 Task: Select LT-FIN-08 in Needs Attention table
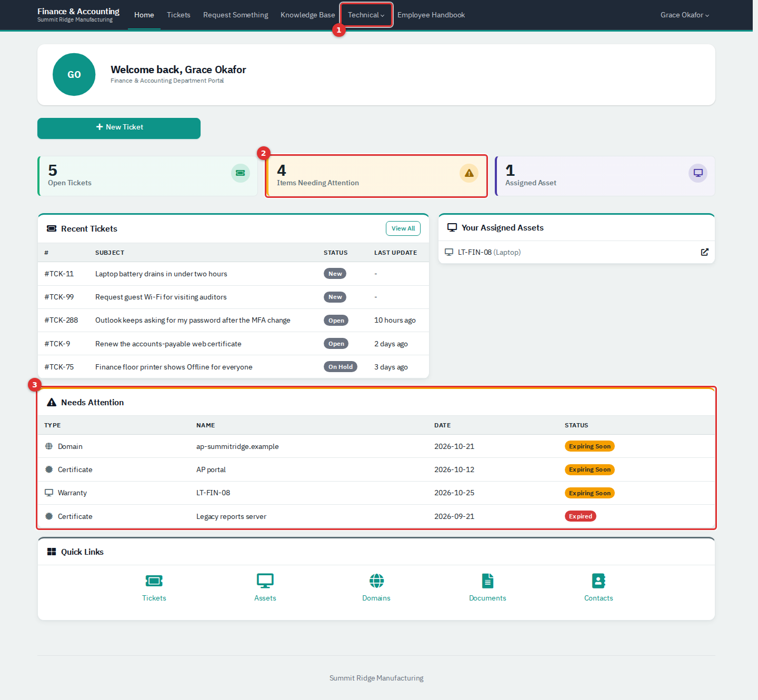pyautogui.click(x=213, y=493)
